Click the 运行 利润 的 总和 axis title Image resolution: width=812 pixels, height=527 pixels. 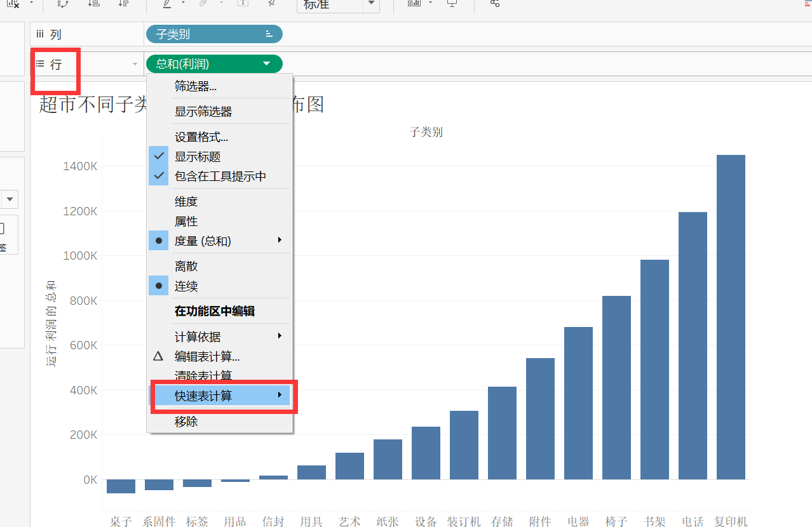coord(51,323)
